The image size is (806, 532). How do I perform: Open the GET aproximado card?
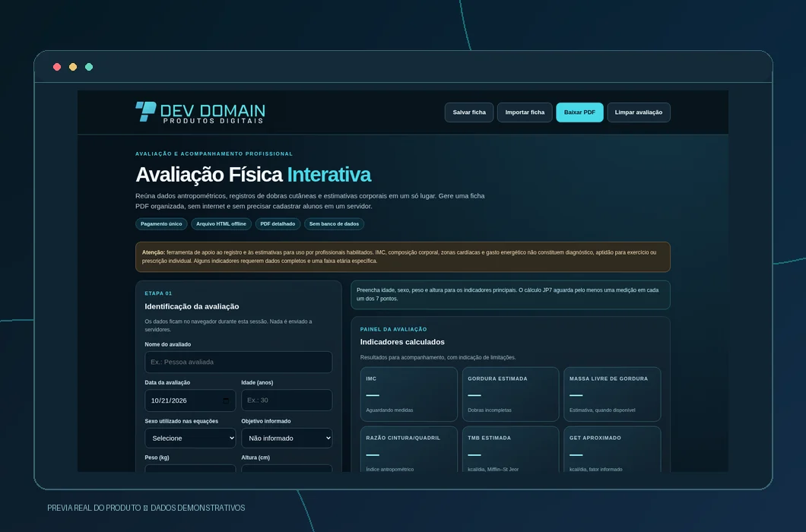[612, 449]
